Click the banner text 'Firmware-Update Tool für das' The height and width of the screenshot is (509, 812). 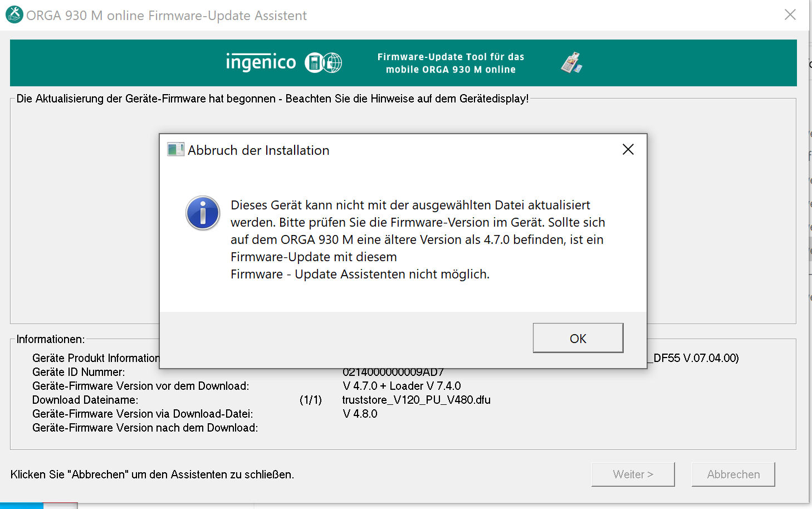(451, 57)
